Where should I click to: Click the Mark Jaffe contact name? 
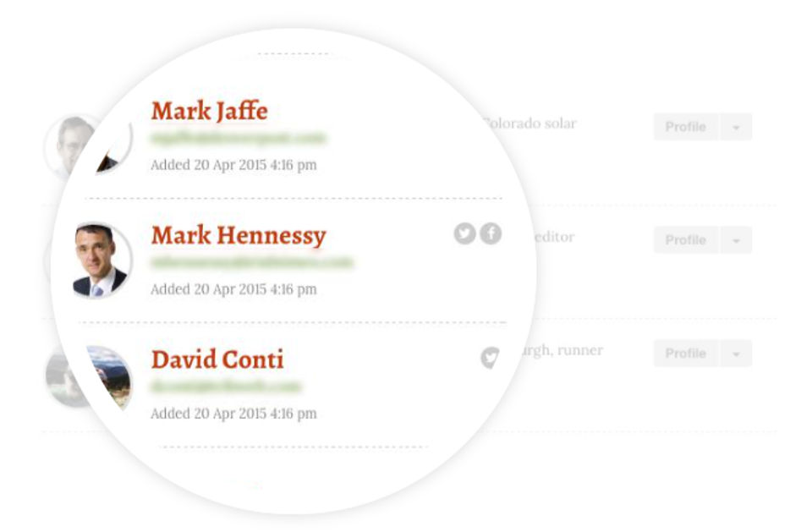[209, 111]
